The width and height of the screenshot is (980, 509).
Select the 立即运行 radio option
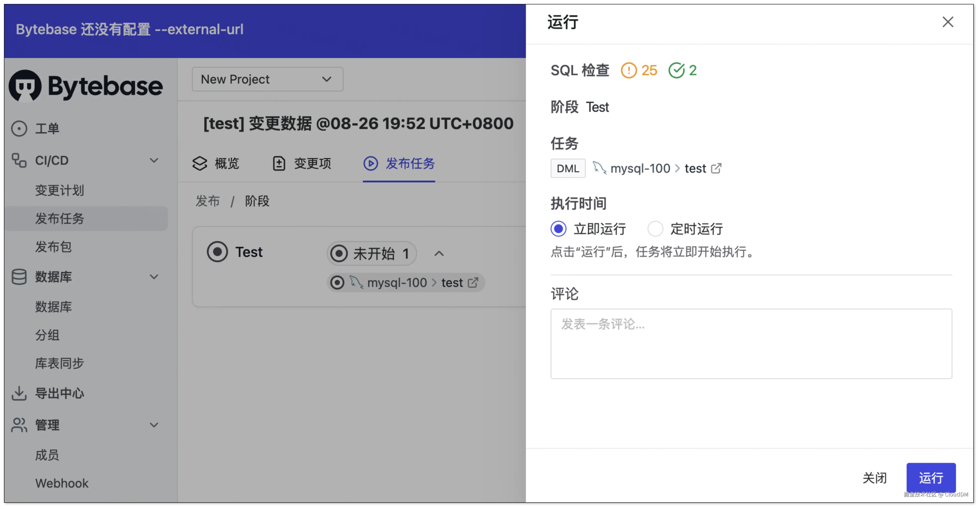[559, 229]
